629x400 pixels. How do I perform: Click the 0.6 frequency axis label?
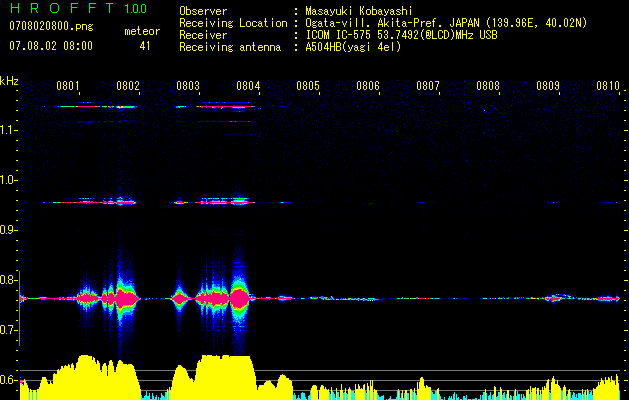click(8, 380)
